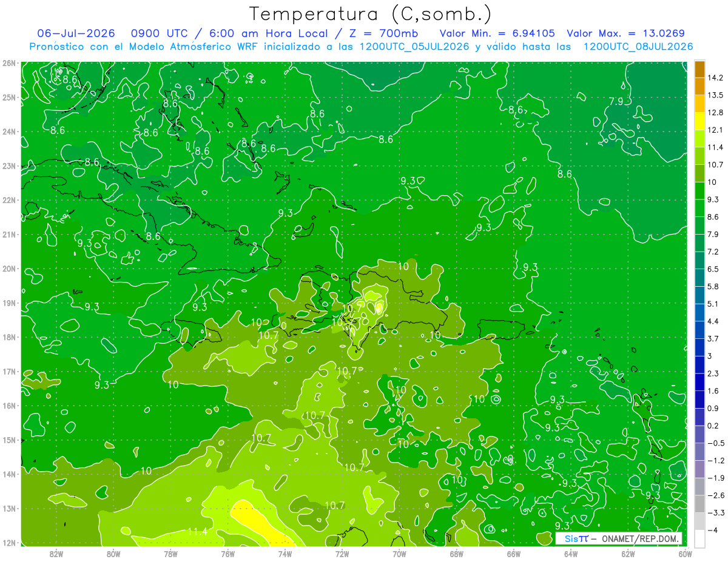Click the legend value "-0.5"

point(715,443)
